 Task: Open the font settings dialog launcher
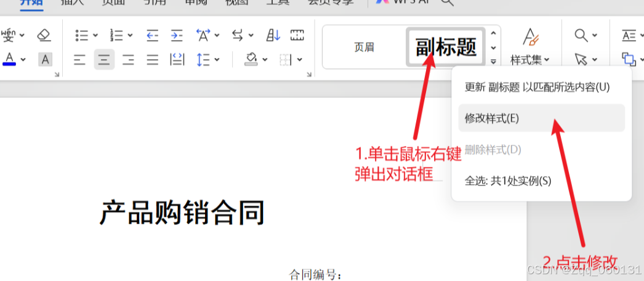(x=57, y=75)
